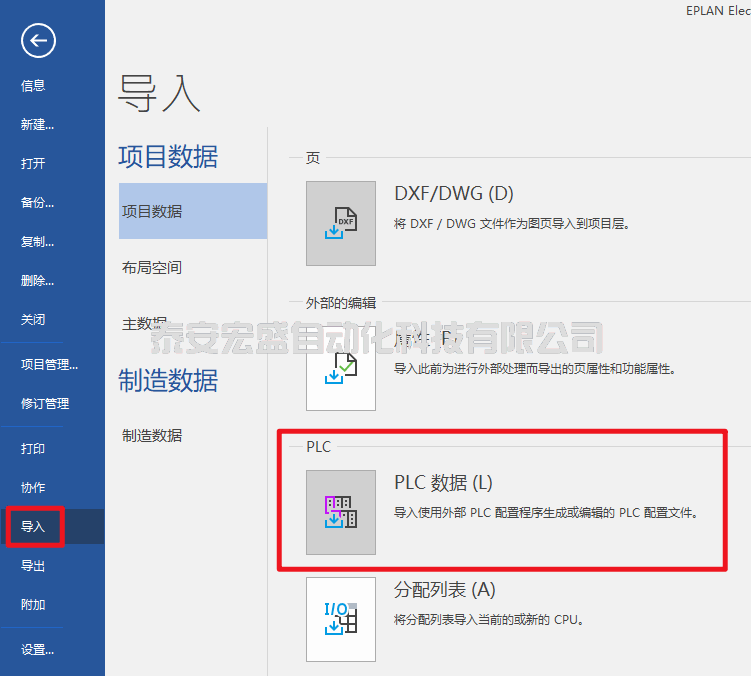The height and width of the screenshot is (676, 751).
Task: Open 设置... at the sidebar bottom
Action: point(37,650)
